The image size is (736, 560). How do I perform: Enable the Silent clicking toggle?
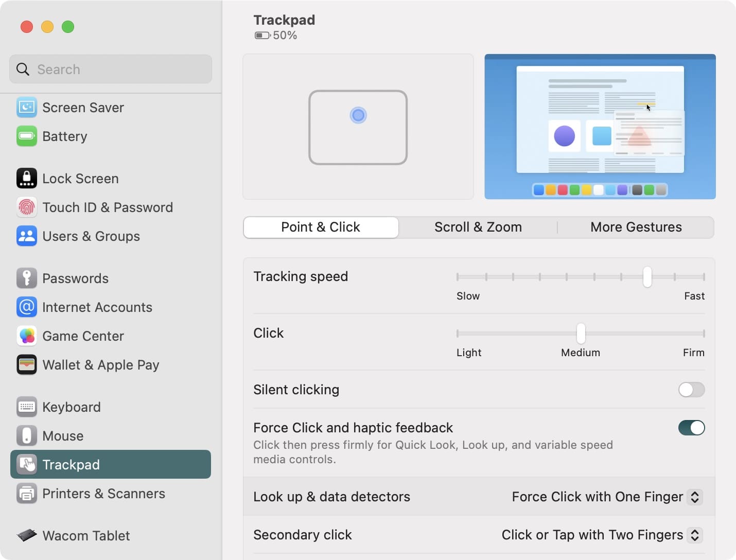tap(691, 390)
